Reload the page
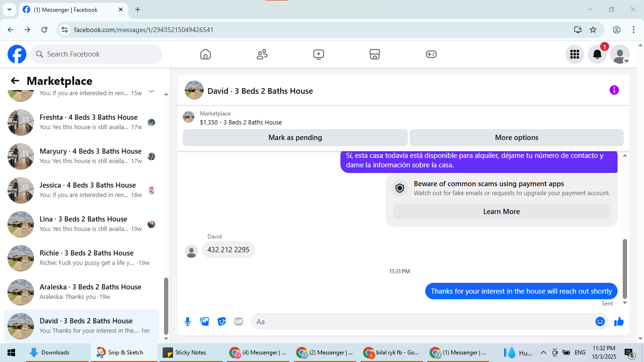Screen dimensions: 644x362 (44, 30)
